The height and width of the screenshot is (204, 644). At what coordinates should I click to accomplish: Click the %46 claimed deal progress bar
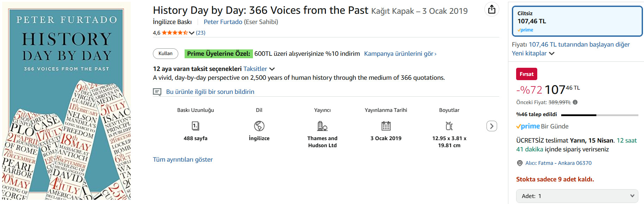599,115
